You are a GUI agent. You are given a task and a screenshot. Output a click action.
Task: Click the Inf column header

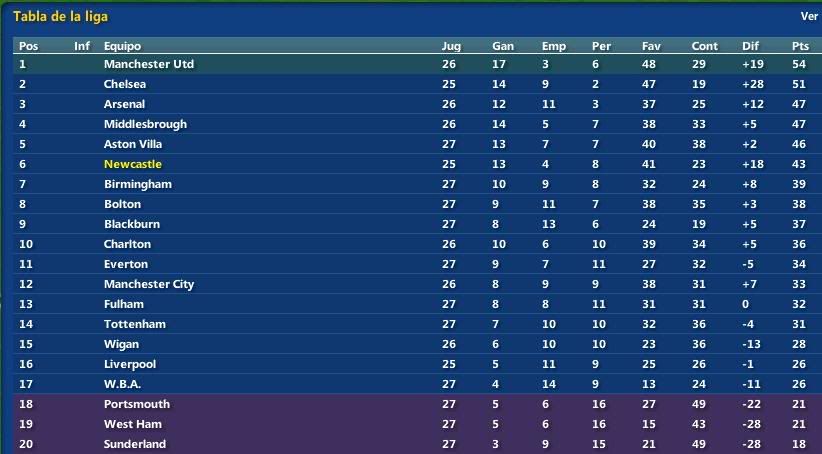pos(82,46)
